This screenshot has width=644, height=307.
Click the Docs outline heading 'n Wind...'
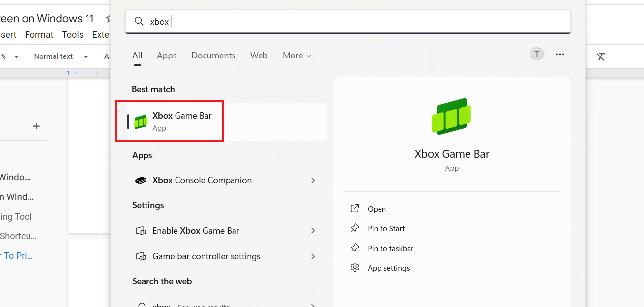click(x=17, y=197)
